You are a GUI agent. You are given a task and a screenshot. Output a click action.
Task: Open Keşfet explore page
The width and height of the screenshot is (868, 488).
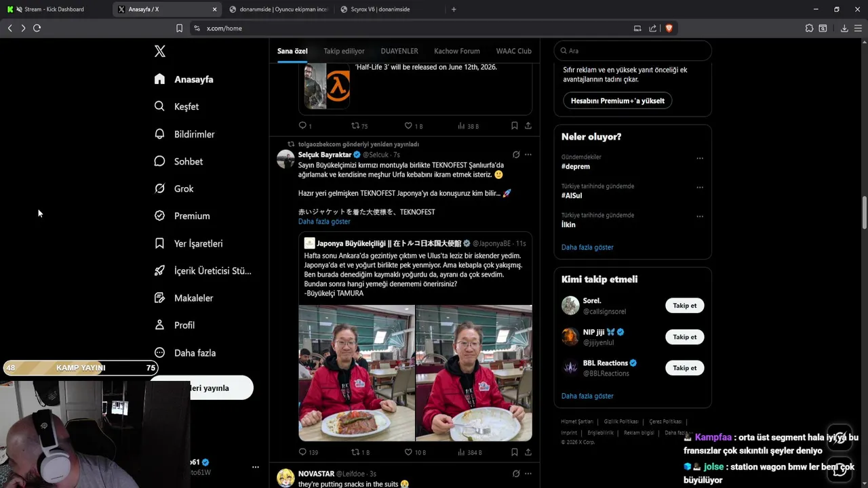(x=176, y=106)
